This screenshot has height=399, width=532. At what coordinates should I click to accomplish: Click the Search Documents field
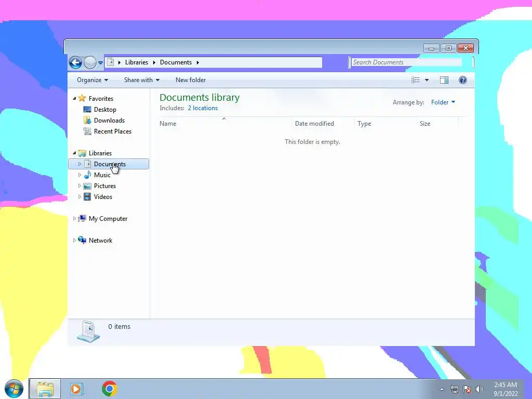[406, 62]
